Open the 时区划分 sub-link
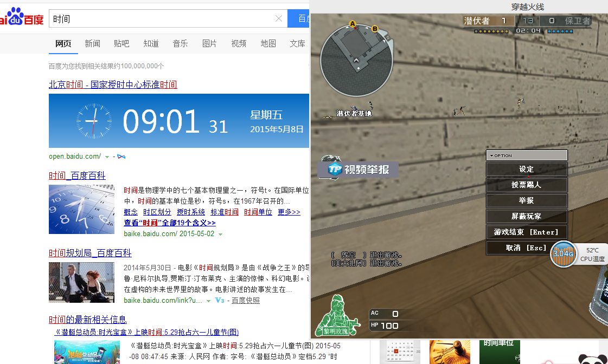The width and height of the screenshot is (608, 364). (x=157, y=212)
